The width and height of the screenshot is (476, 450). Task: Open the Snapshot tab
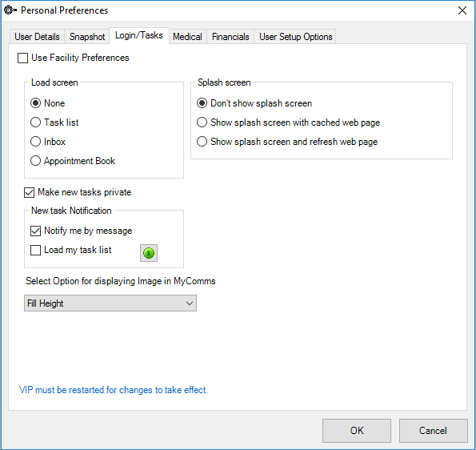tap(87, 37)
